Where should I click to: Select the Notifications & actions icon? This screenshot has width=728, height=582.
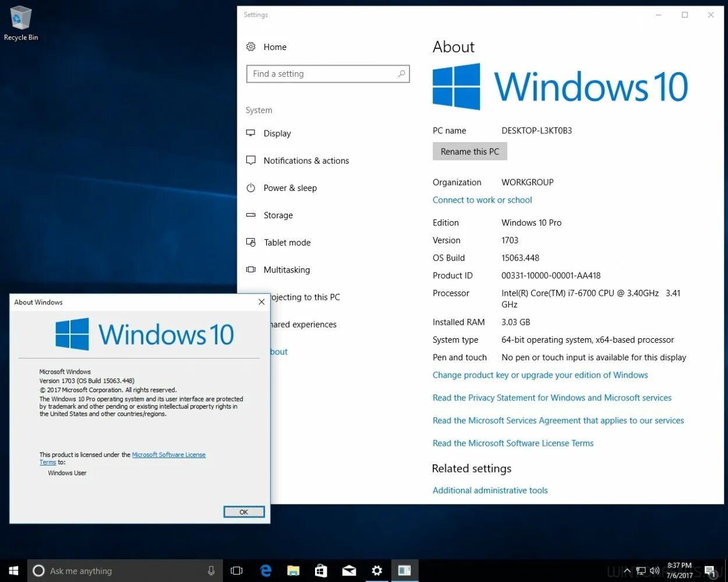click(x=251, y=161)
